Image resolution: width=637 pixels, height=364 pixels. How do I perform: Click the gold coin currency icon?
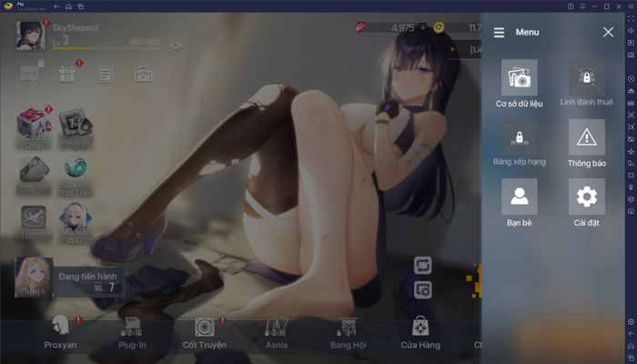point(439,27)
